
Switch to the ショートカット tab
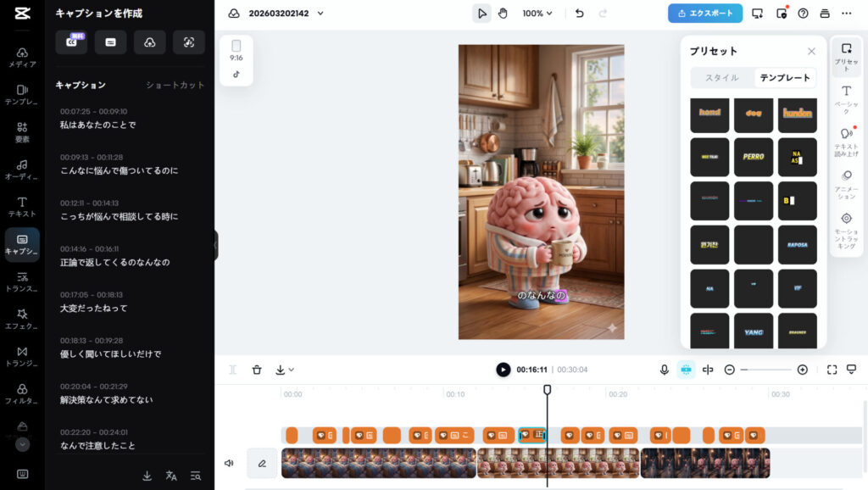click(x=175, y=85)
